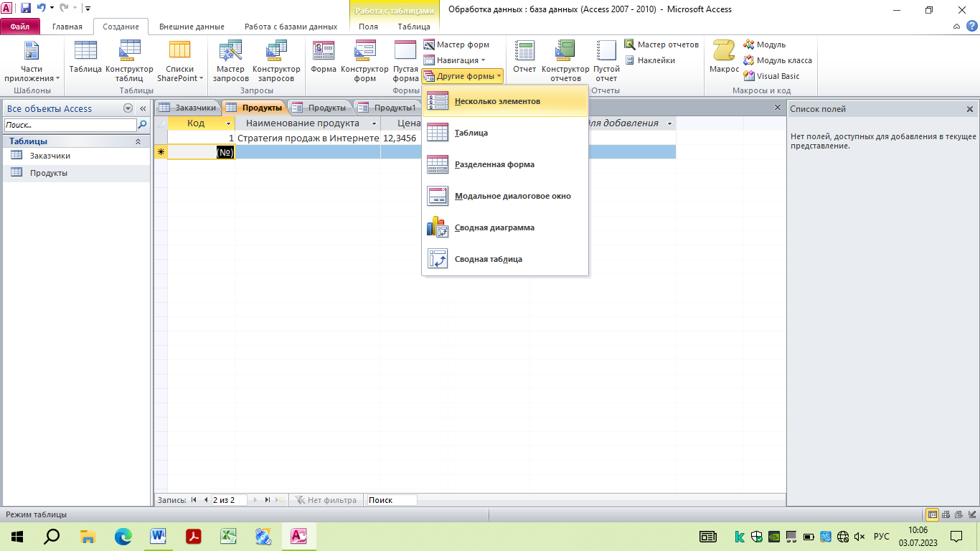Viewport: 980px width, 551px height.
Task: Switch to Работа с базами данных tab
Action: coord(291,27)
